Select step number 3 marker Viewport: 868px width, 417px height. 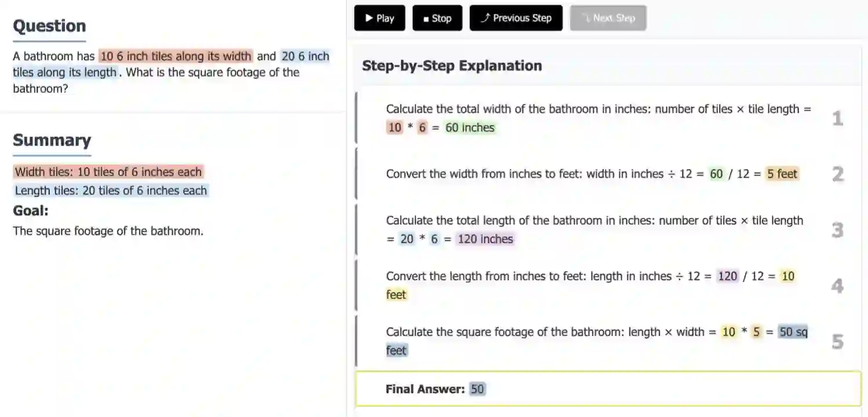tap(837, 230)
